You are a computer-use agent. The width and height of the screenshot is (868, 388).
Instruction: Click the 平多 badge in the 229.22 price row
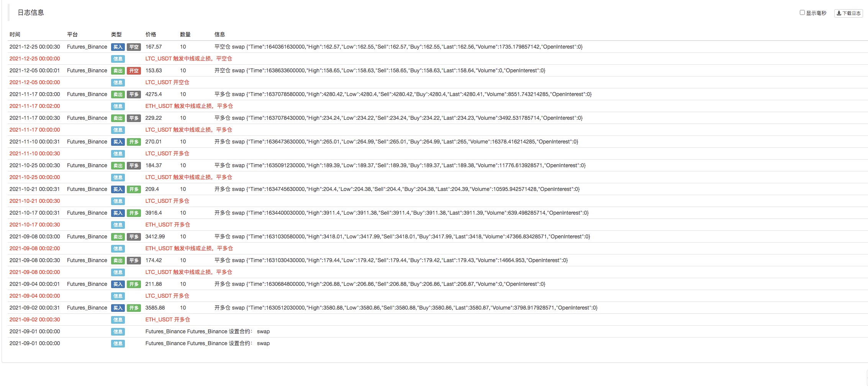(x=134, y=118)
